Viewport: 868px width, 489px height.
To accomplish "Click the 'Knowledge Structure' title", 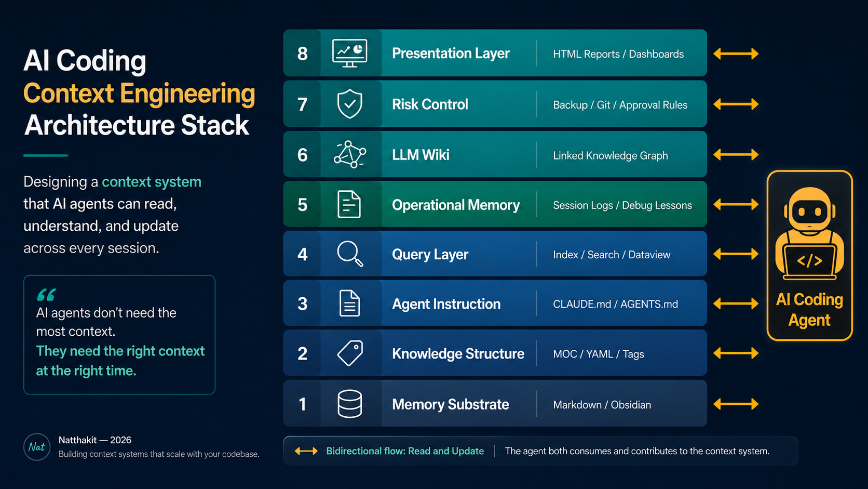I will (x=458, y=354).
